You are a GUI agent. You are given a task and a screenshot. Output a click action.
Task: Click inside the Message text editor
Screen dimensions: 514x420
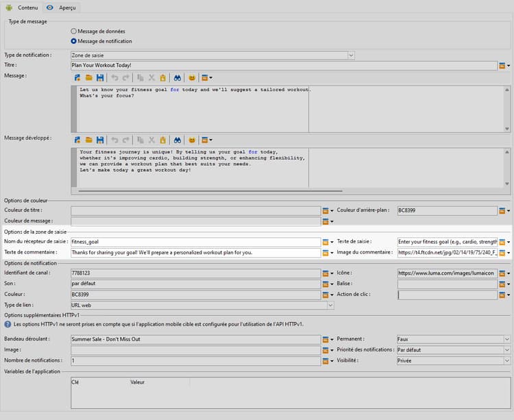tap(290, 109)
